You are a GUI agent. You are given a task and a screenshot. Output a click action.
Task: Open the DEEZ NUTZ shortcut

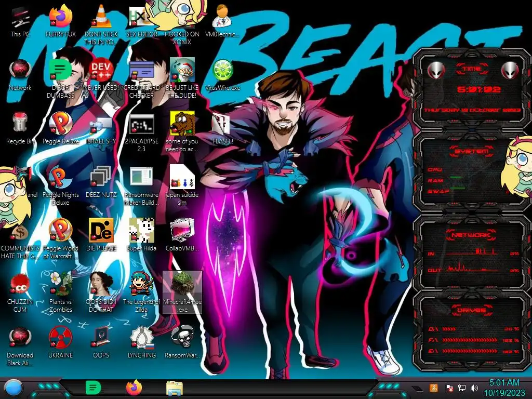pos(101,182)
